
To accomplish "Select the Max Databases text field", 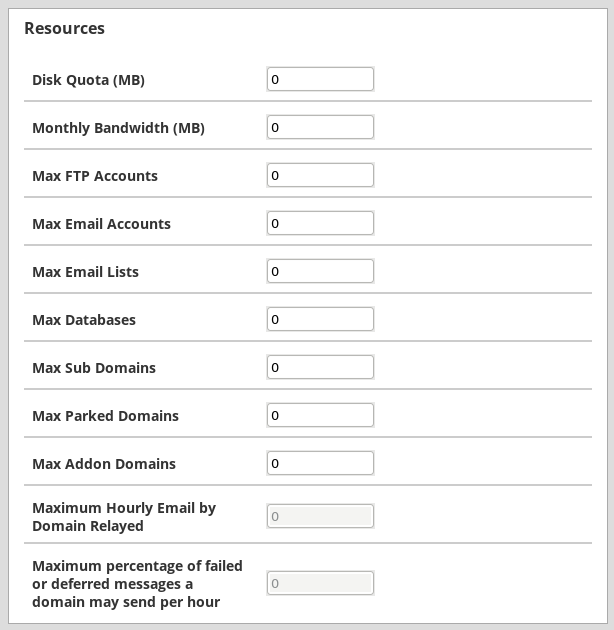I will (320, 319).
